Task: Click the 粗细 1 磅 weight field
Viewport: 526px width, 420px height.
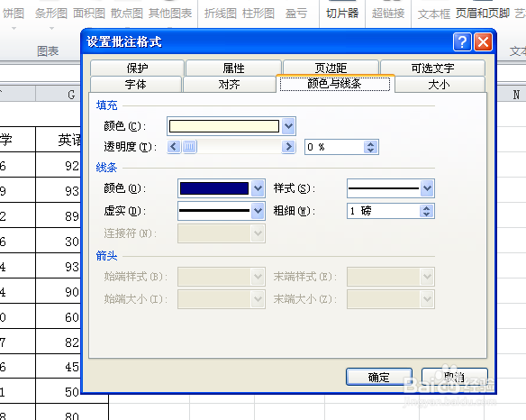Action: 384,211
